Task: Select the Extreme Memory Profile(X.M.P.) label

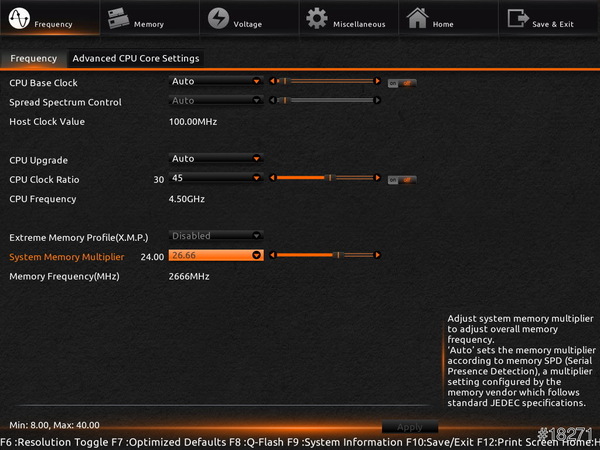Action: (79, 238)
